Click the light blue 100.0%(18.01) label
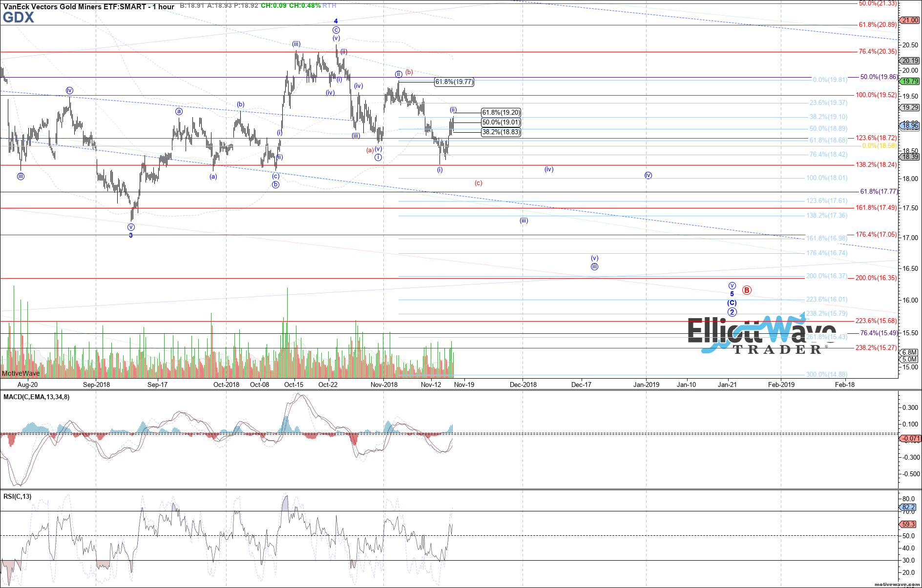This screenshot has width=922, height=588. [827, 178]
